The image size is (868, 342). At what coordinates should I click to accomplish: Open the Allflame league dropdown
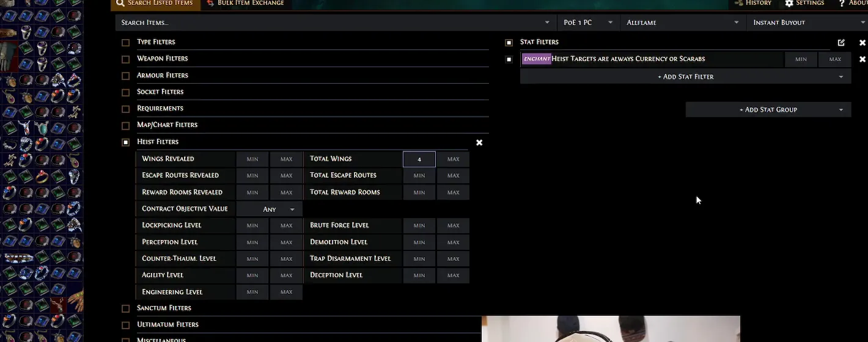(x=683, y=23)
